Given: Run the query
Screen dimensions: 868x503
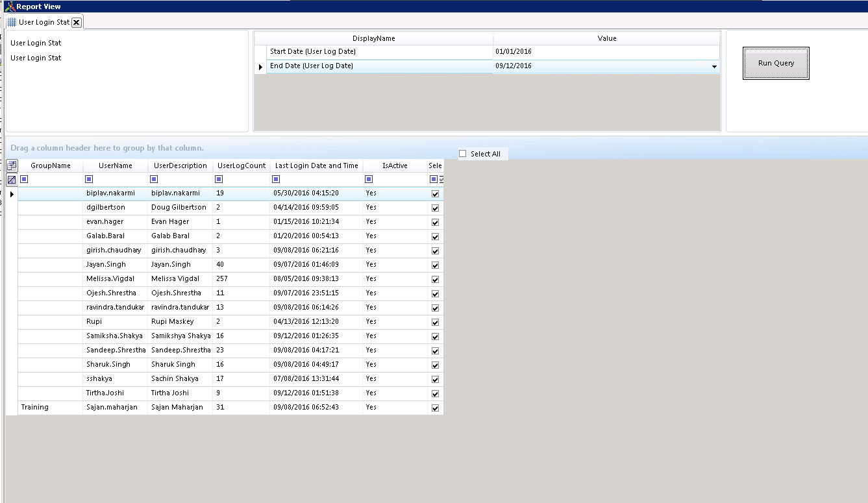Looking at the screenshot, I should 776,64.
